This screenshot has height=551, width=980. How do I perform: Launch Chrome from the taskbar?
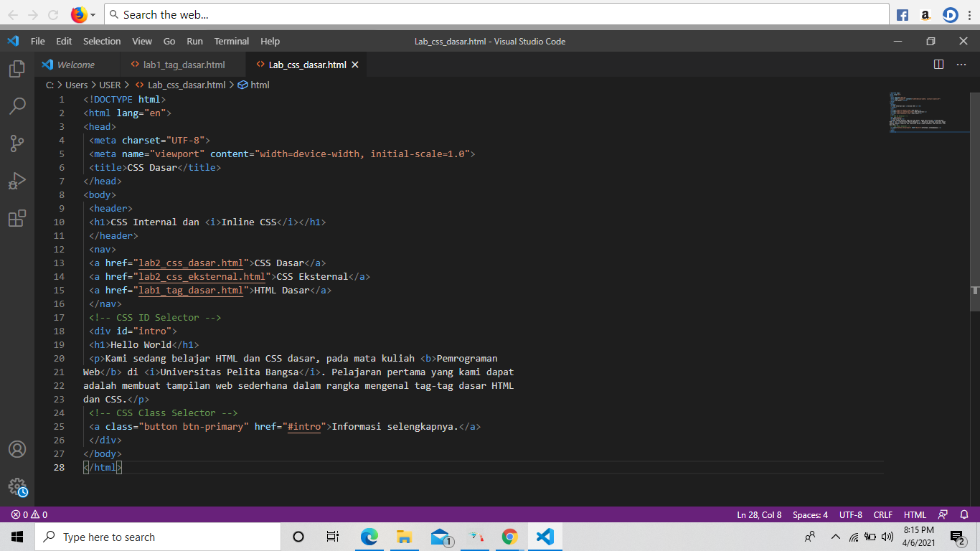pos(509,536)
